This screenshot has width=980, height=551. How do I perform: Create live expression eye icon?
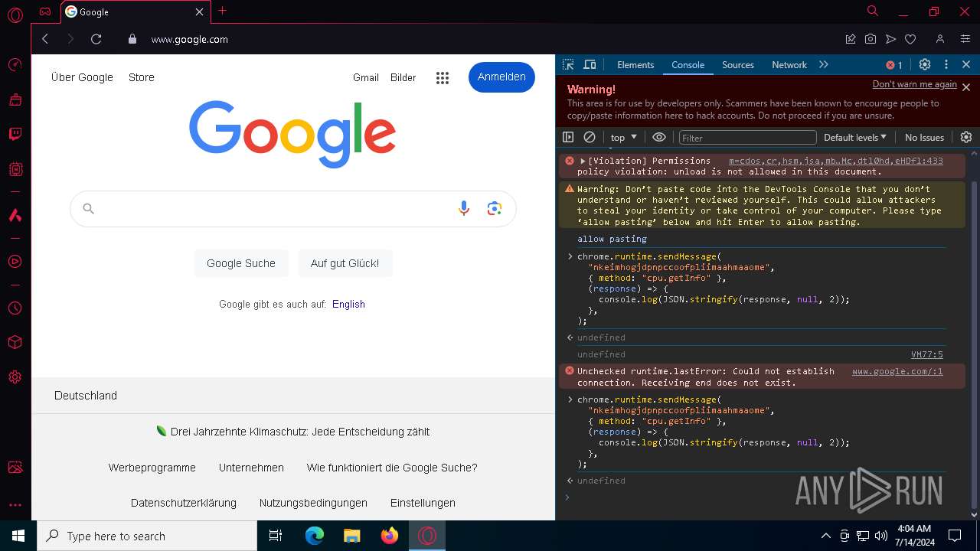tap(658, 137)
